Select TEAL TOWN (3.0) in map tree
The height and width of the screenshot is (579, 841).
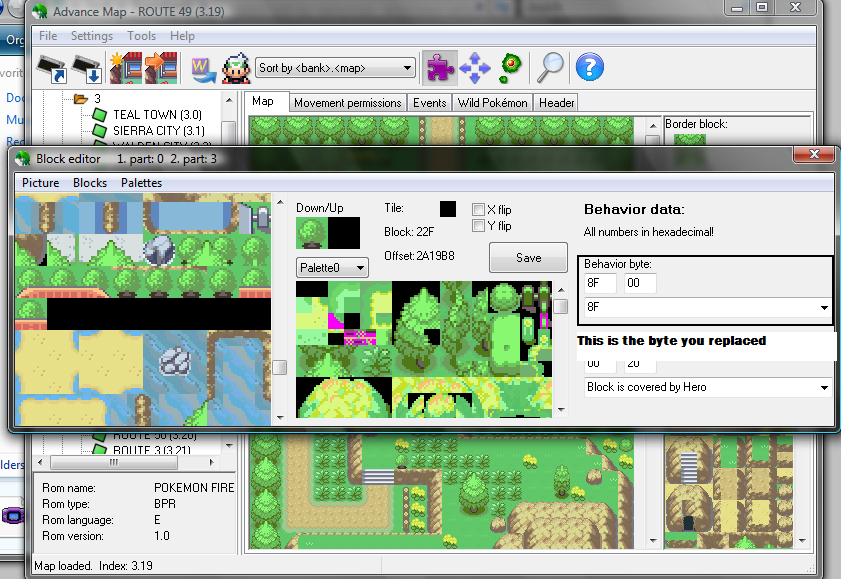coord(157,115)
